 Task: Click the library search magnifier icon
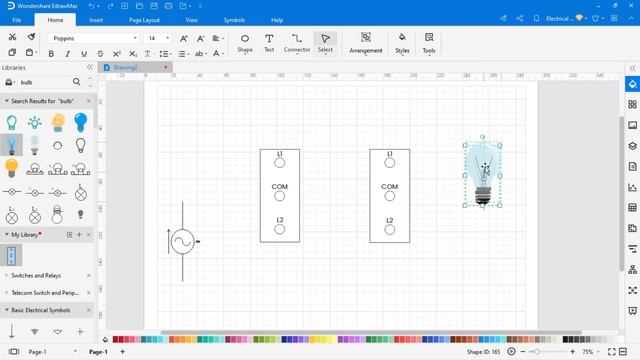pyautogui.click(x=76, y=82)
